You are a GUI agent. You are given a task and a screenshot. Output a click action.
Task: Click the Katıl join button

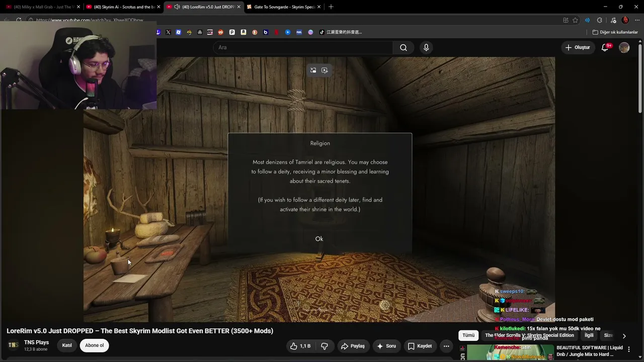(x=67, y=345)
